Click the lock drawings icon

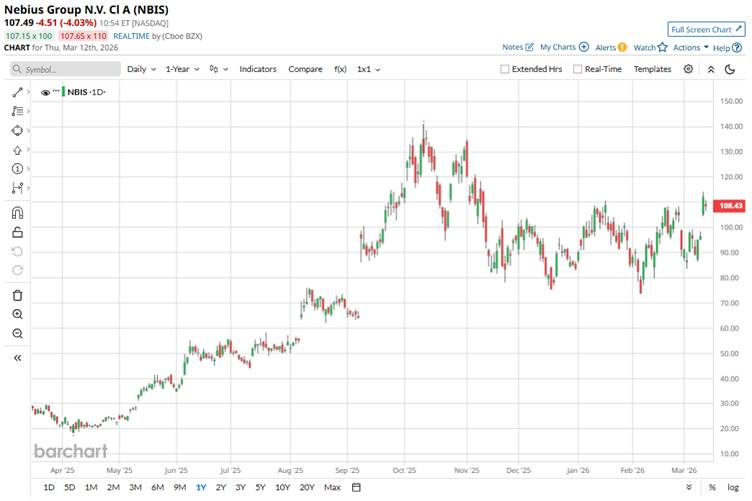[x=17, y=231]
